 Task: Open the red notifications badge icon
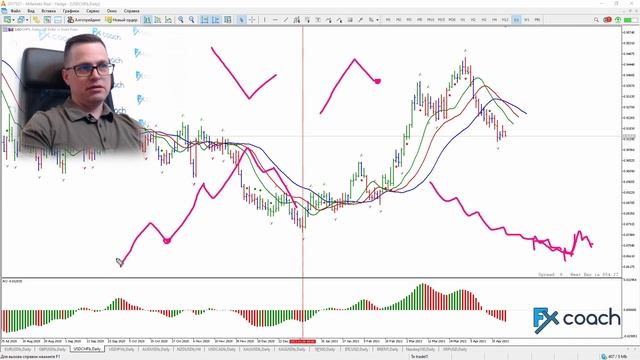click(x=607, y=20)
